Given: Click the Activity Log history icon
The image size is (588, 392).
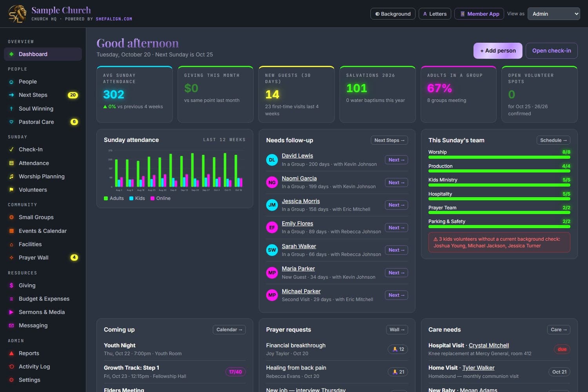Looking at the screenshot, I should [x=11, y=367].
